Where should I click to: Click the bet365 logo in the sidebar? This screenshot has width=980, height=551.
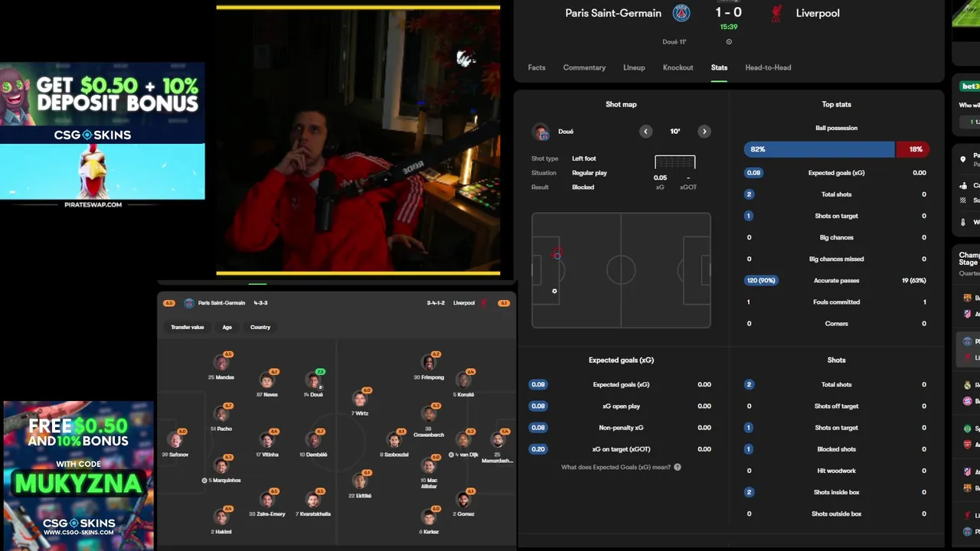969,86
